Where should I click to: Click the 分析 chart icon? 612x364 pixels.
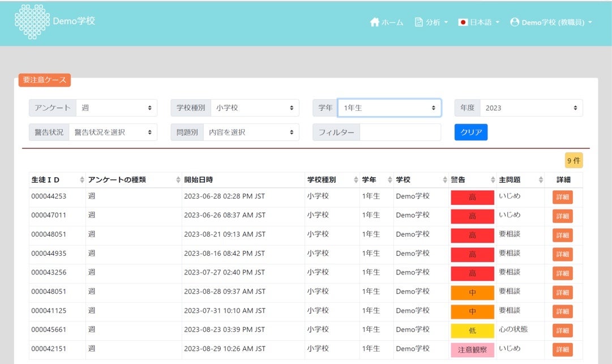pyautogui.click(x=419, y=23)
